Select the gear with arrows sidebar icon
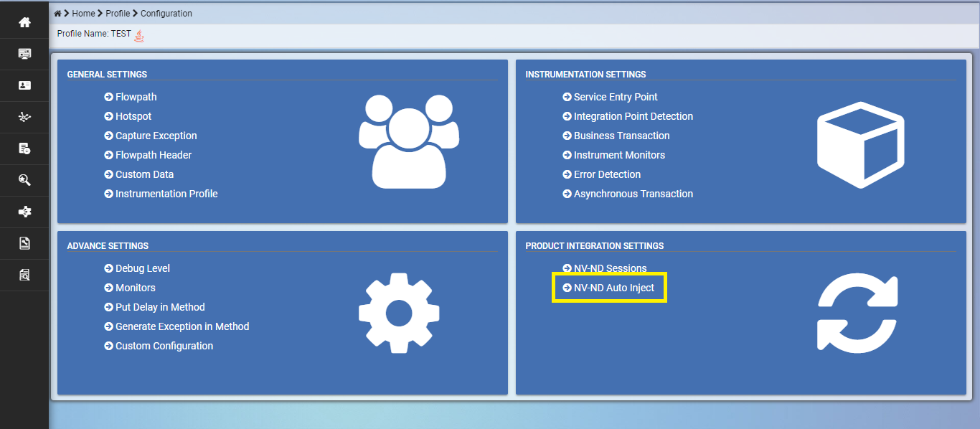Viewport: 980px width, 429px height. 24,212
